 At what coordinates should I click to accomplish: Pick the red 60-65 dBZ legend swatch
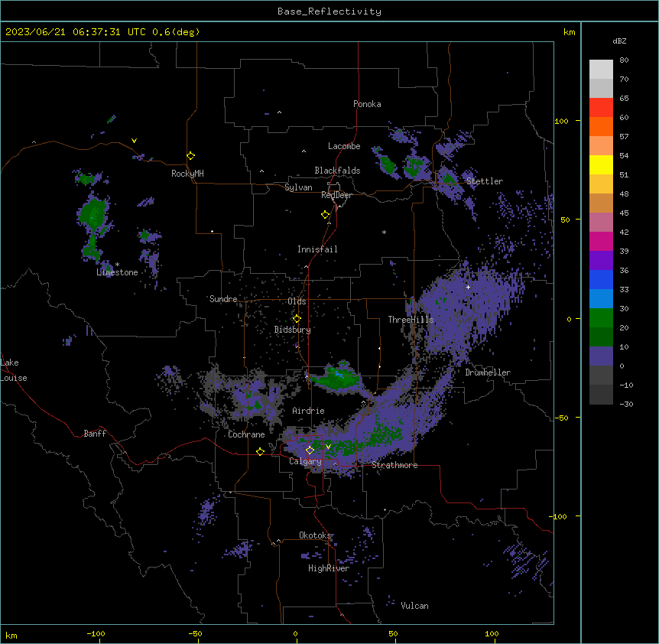point(601,108)
